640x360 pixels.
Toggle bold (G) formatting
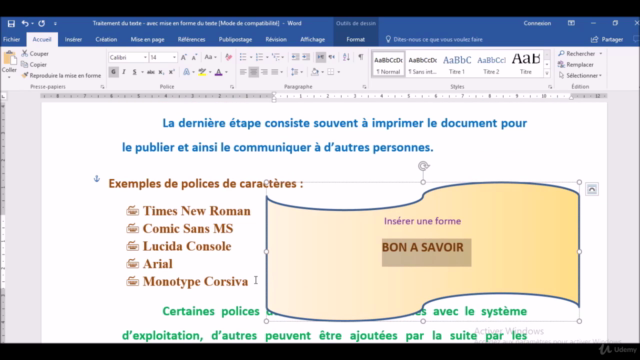click(x=113, y=72)
